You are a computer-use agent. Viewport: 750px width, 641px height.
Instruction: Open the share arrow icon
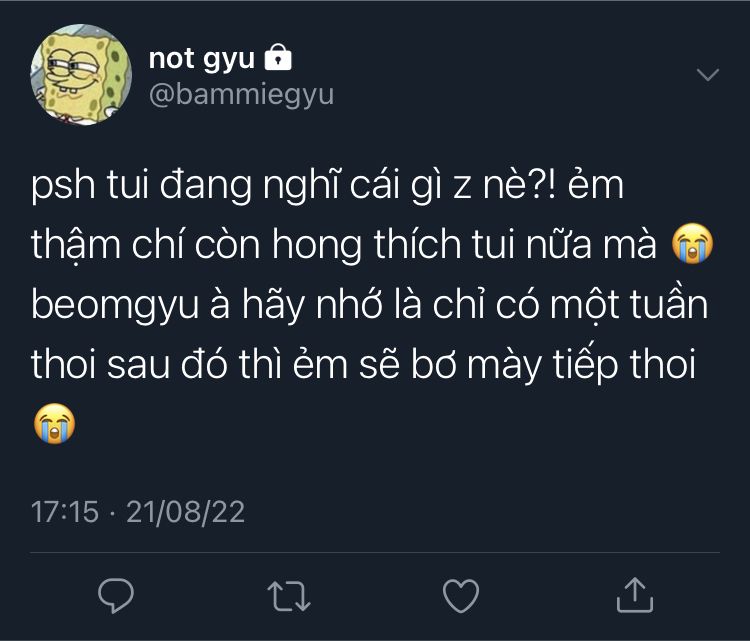635,595
